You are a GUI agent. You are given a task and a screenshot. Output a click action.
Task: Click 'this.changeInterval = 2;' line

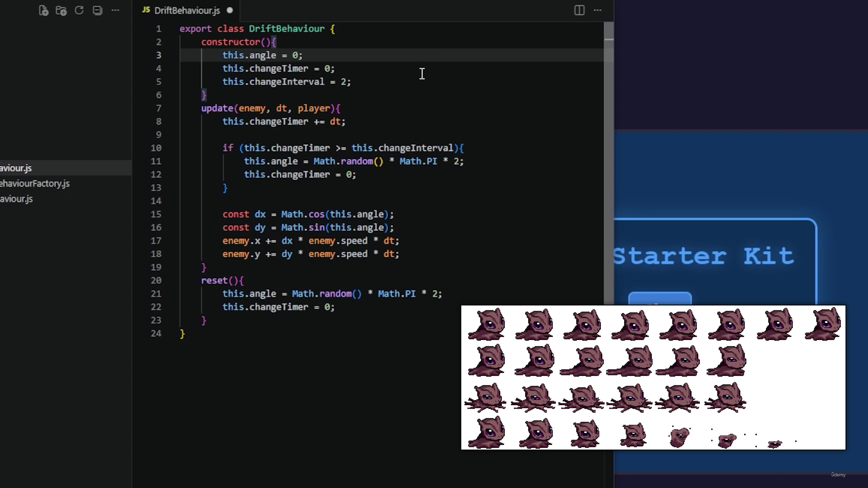pyautogui.click(x=287, y=82)
